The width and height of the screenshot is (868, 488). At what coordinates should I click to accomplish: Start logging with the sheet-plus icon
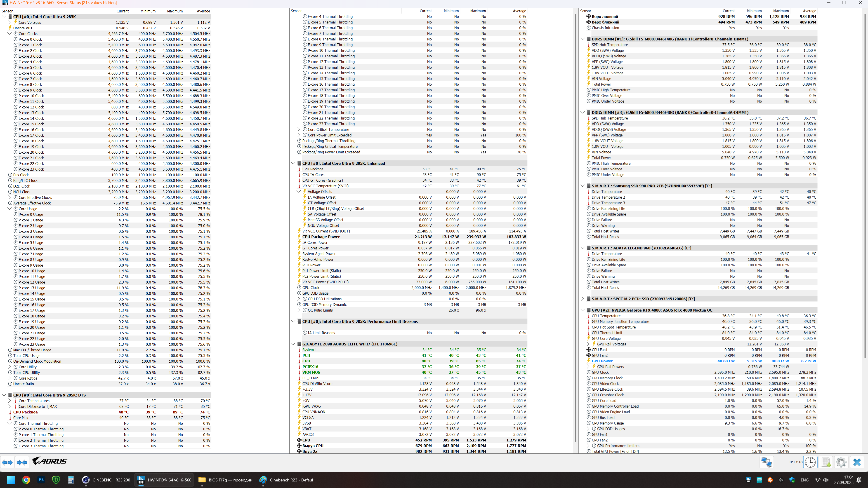point(826,462)
